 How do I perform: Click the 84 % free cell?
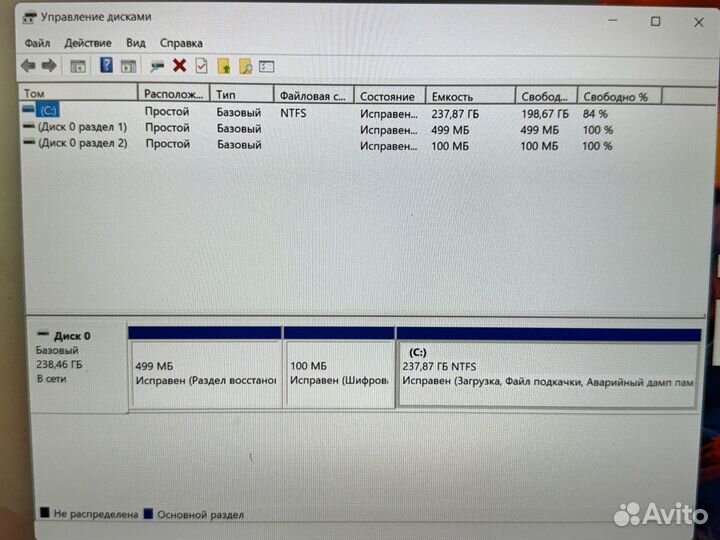pyautogui.click(x=595, y=114)
